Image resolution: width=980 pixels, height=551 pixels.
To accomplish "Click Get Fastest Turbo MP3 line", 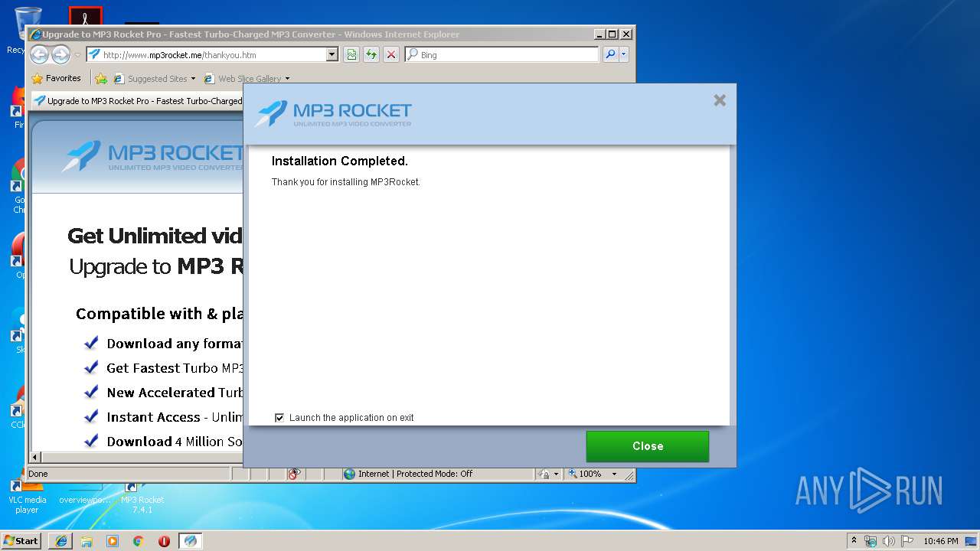I will [x=163, y=368].
